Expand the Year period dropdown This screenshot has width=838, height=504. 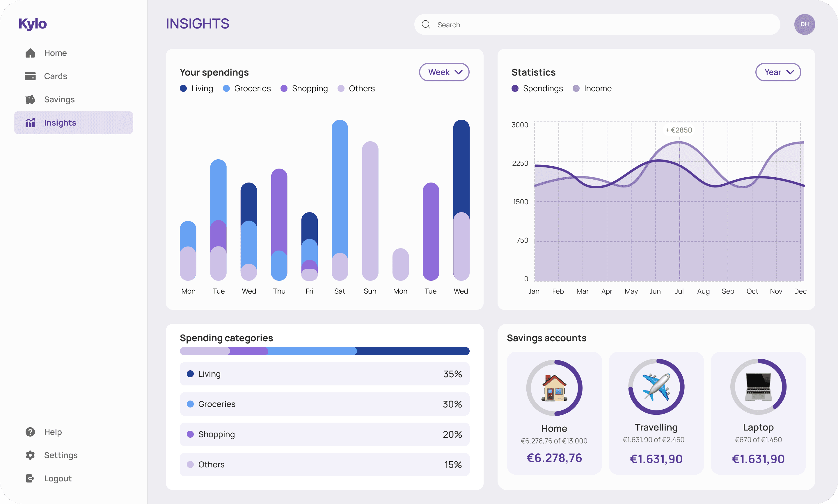coord(778,72)
